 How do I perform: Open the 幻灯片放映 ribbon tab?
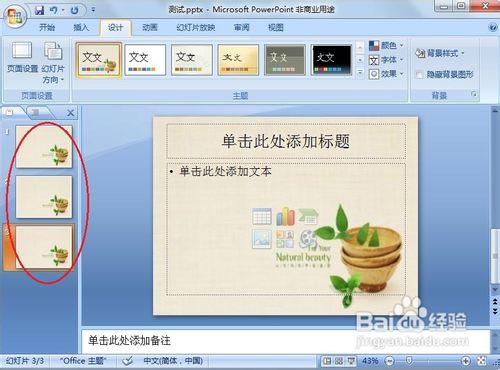196,27
